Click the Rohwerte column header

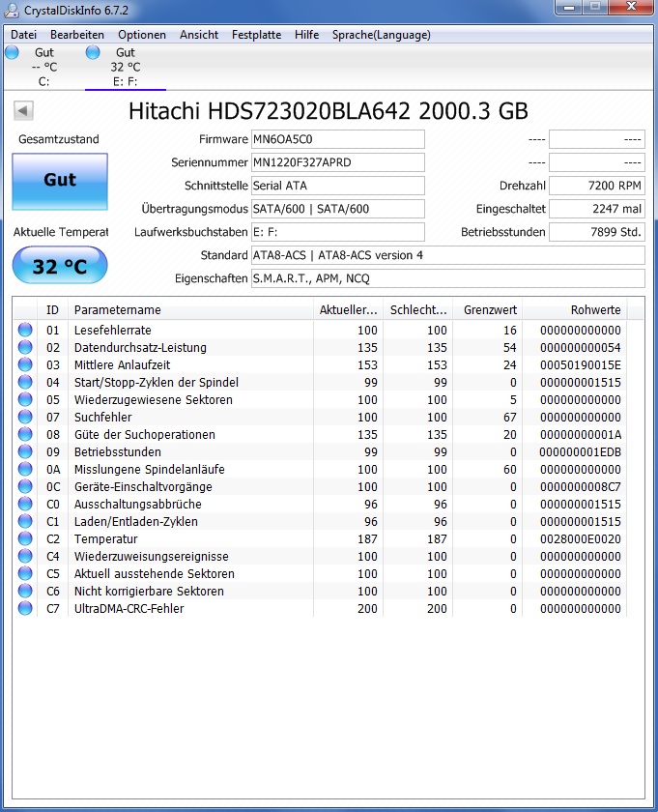575,309
